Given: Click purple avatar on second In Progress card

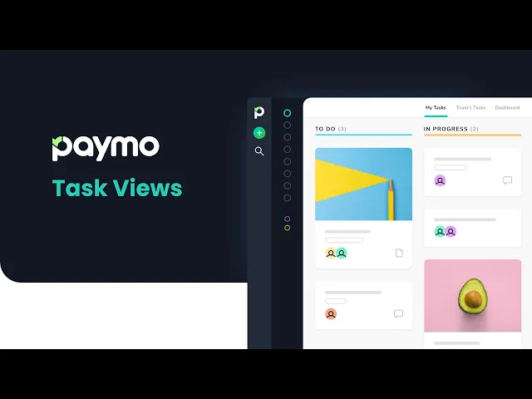Looking at the screenshot, I should 451,231.
